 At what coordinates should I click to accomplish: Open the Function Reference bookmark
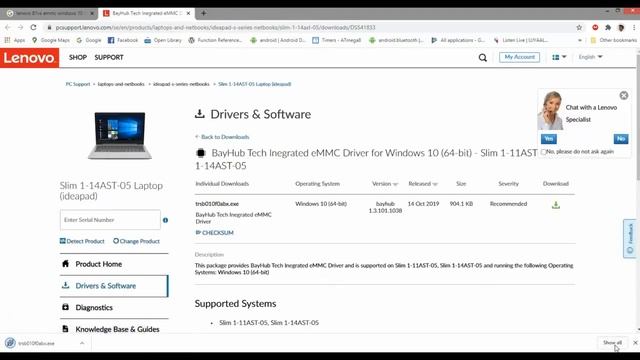coord(216,40)
